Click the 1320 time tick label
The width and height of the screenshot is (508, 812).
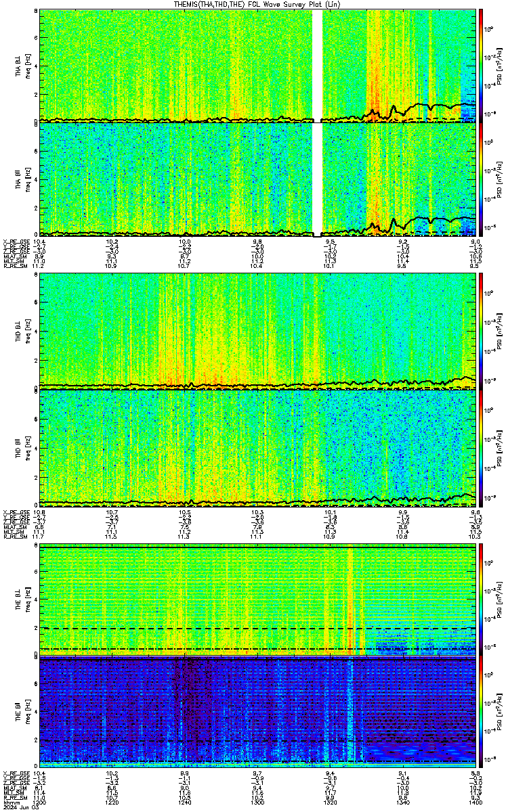coord(330,802)
